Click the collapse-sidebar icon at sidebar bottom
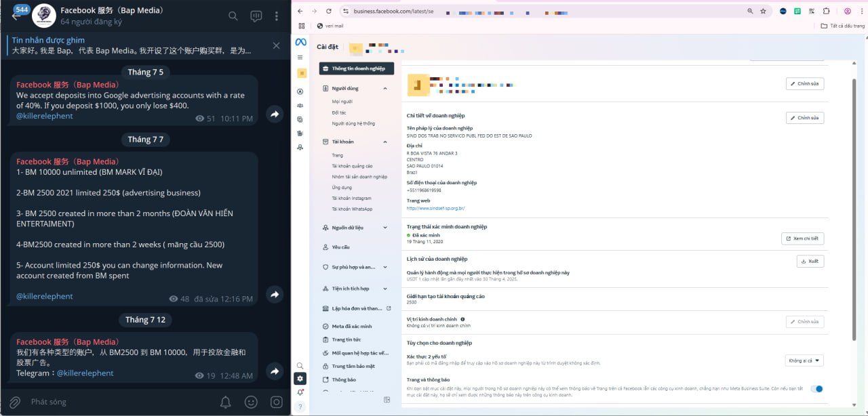 [x=387, y=400]
